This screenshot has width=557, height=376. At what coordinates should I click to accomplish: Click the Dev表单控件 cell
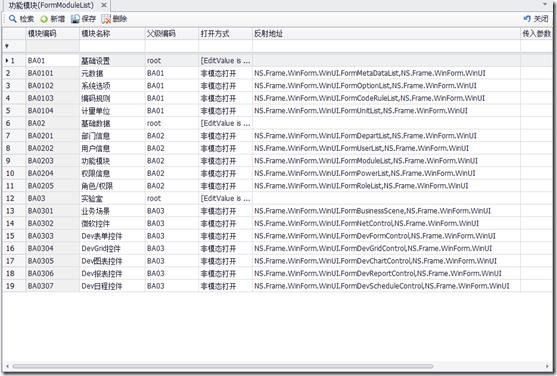[112, 236]
